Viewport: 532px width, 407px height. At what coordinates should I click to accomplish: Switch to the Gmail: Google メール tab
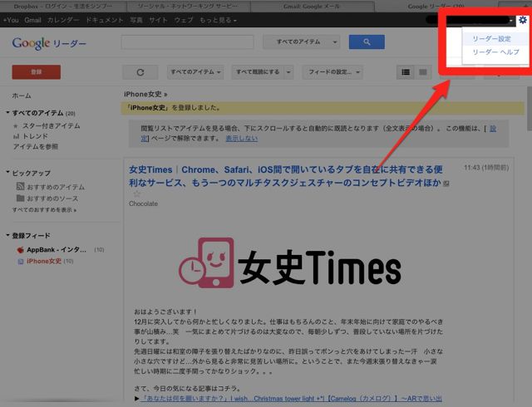click(313, 7)
